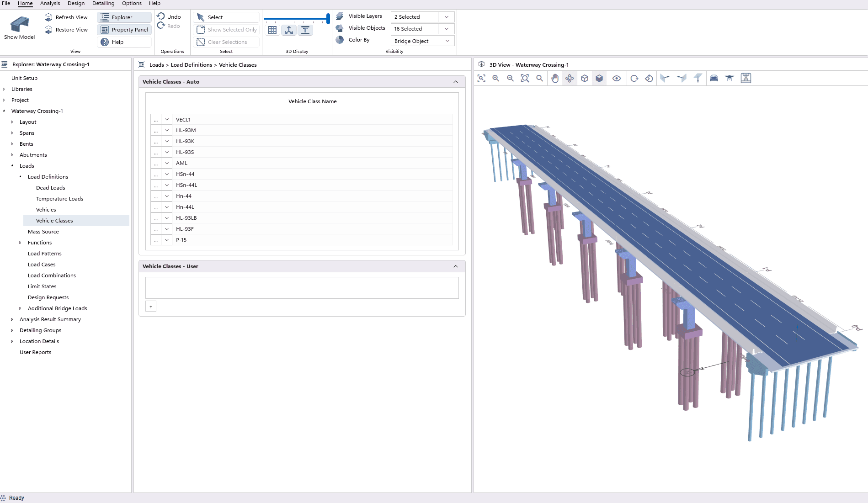Click the drone view icon
Screen dimensions: 868x503
coord(730,78)
